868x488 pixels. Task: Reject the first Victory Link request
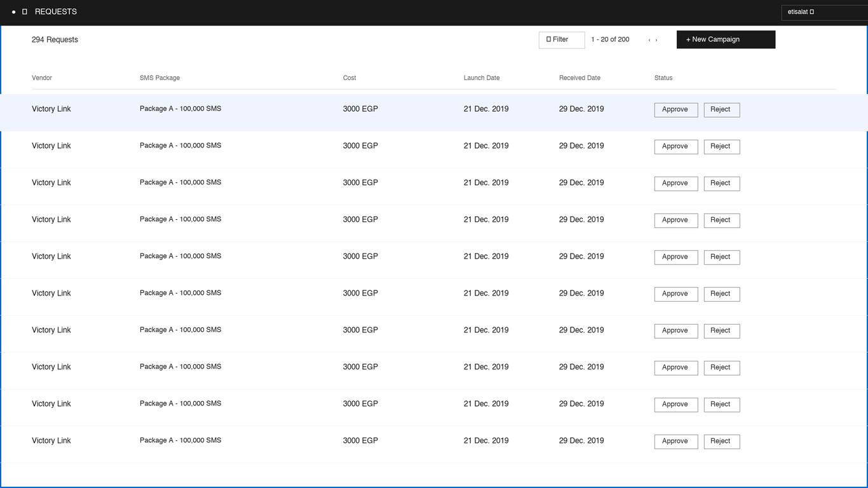point(721,109)
